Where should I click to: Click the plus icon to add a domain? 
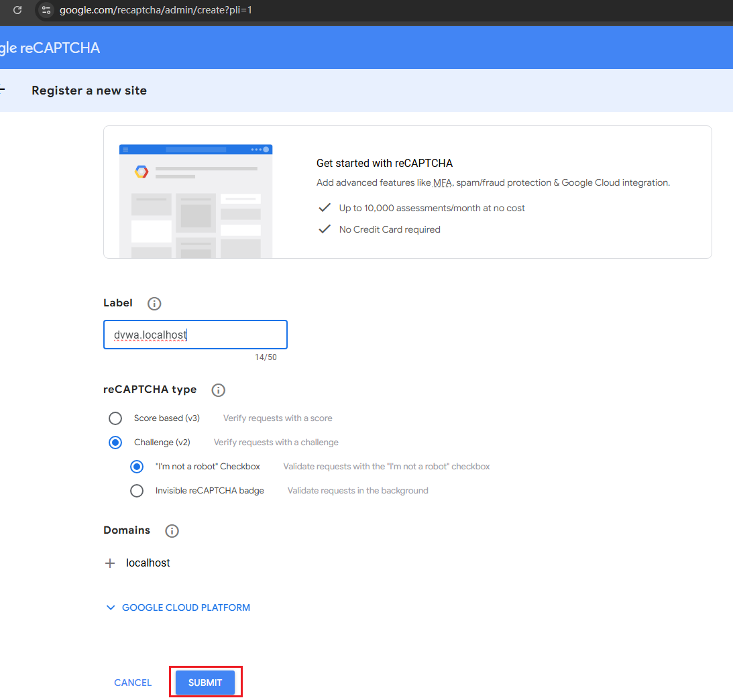110,563
